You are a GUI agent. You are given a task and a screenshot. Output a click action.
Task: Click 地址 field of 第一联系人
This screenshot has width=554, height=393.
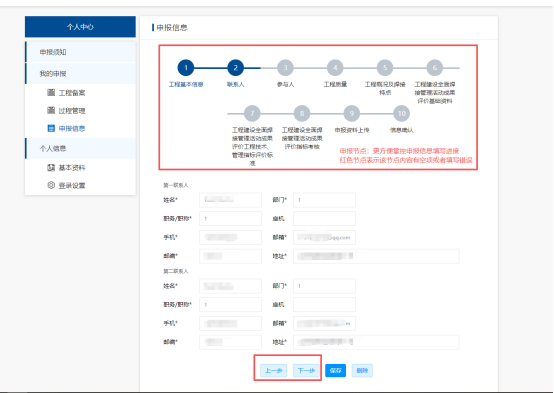(376, 256)
